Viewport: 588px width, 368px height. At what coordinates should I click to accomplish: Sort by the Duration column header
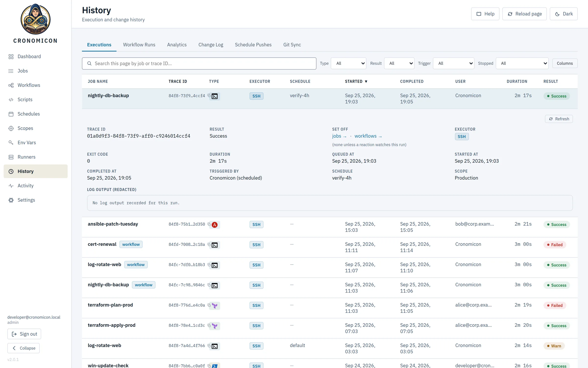[x=517, y=81]
